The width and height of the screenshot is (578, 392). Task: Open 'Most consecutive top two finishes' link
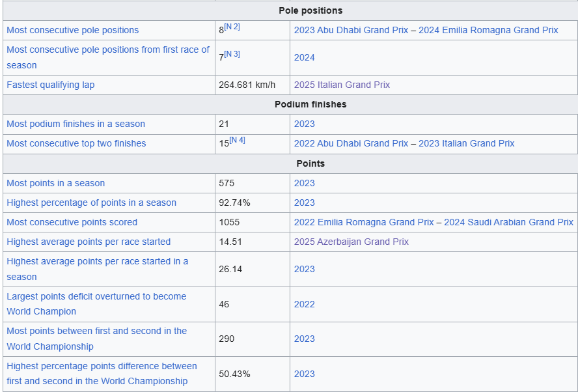tap(76, 143)
